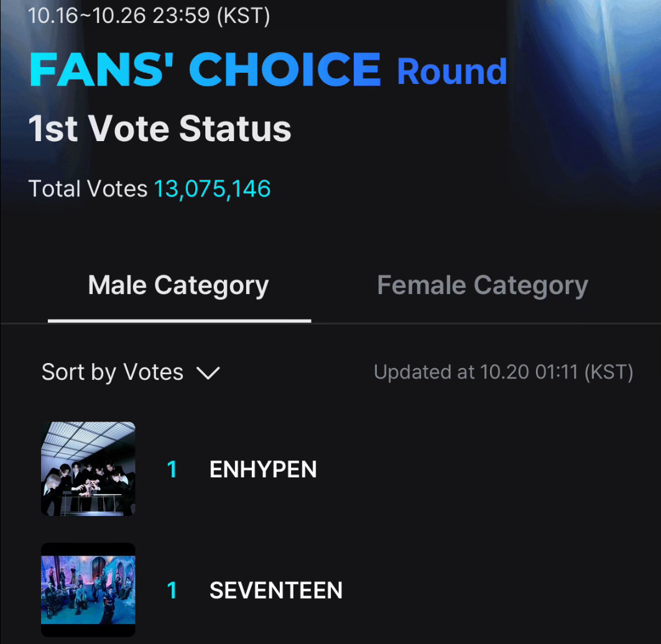This screenshot has height=644, width=661.
Task: Select the SEVENTEEN name entry
Action: pos(276,591)
